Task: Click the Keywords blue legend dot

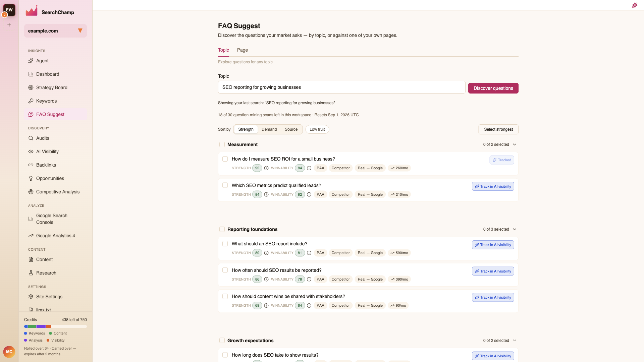Action: [x=25, y=333]
